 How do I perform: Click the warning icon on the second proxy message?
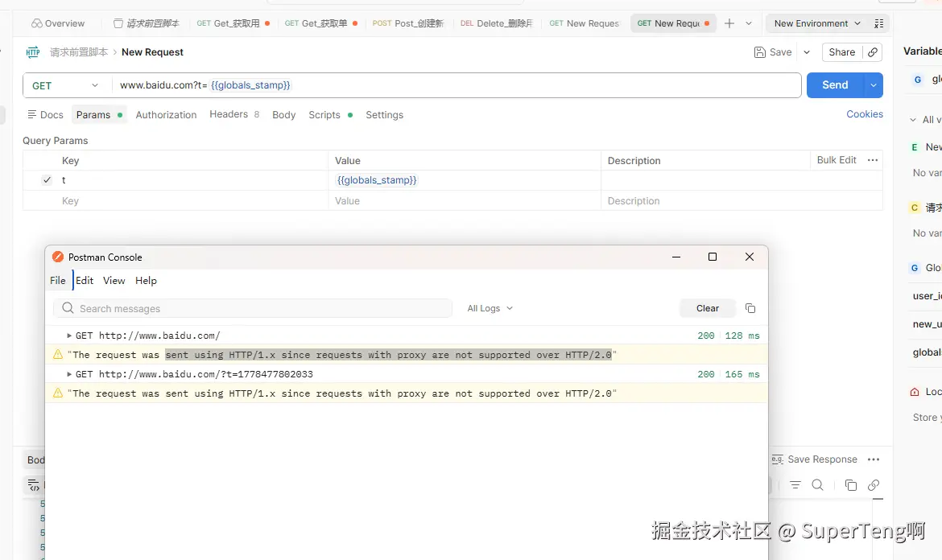(x=58, y=393)
